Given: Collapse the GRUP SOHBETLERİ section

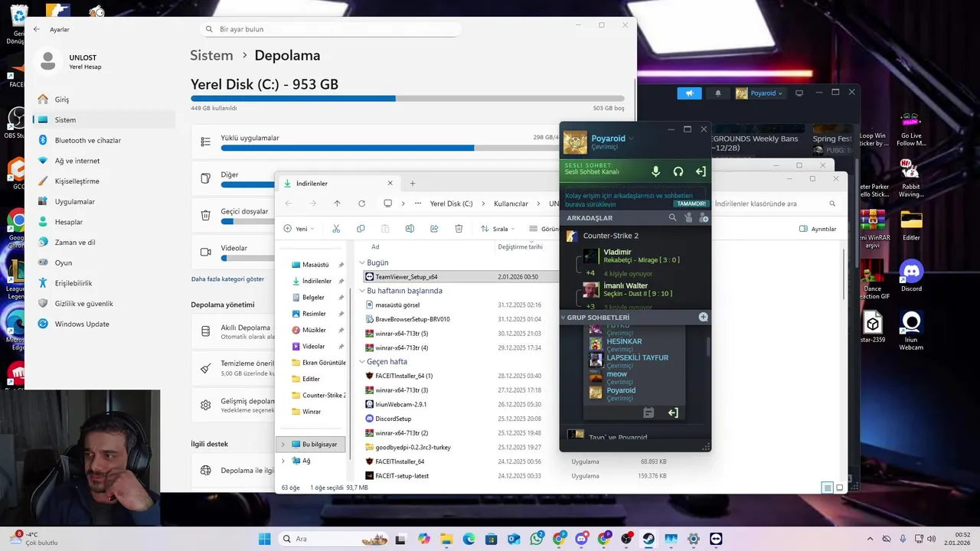Looking at the screenshot, I should pos(563,317).
